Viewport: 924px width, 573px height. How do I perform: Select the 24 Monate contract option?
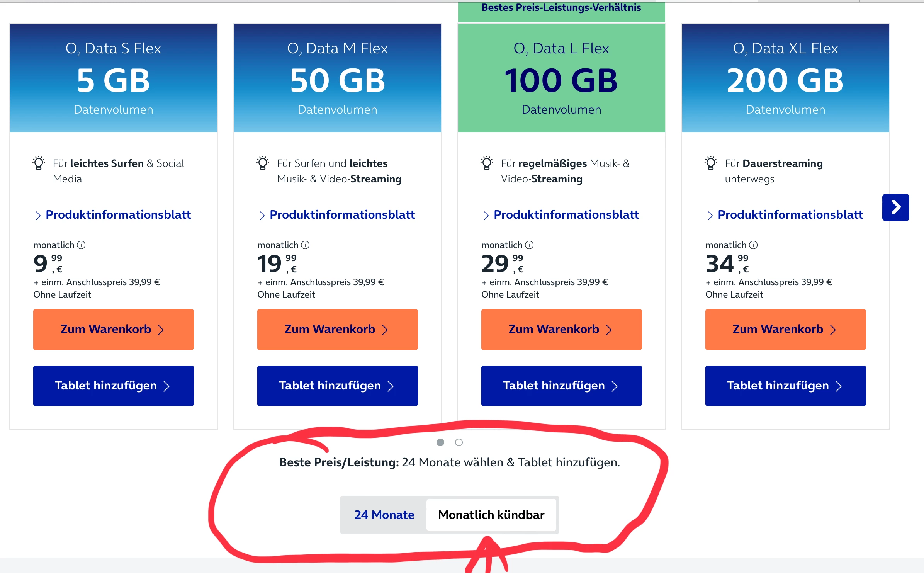pos(384,515)
